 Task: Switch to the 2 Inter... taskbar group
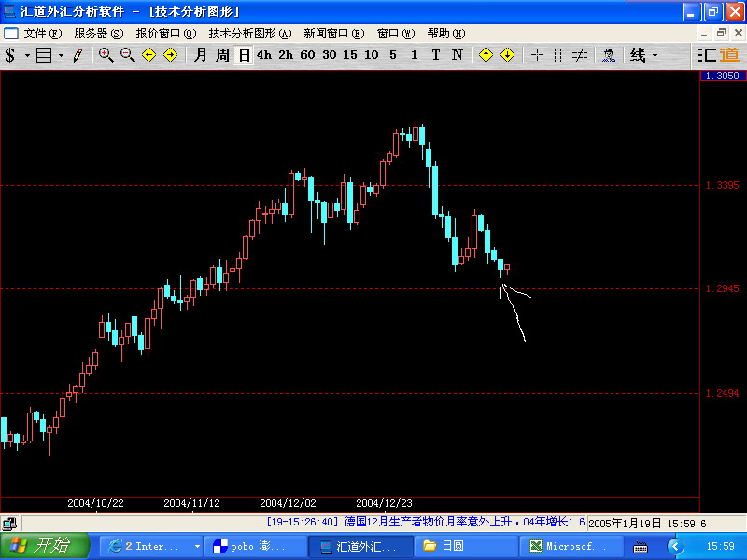tap(151, 546)
